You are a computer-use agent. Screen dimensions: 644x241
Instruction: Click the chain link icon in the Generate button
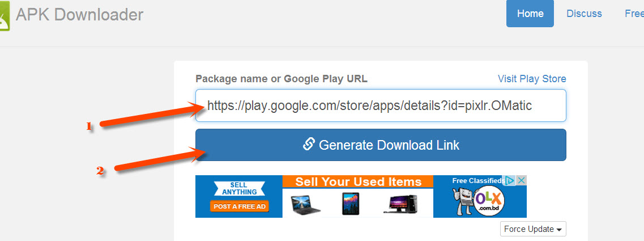(x=309, y=144)
